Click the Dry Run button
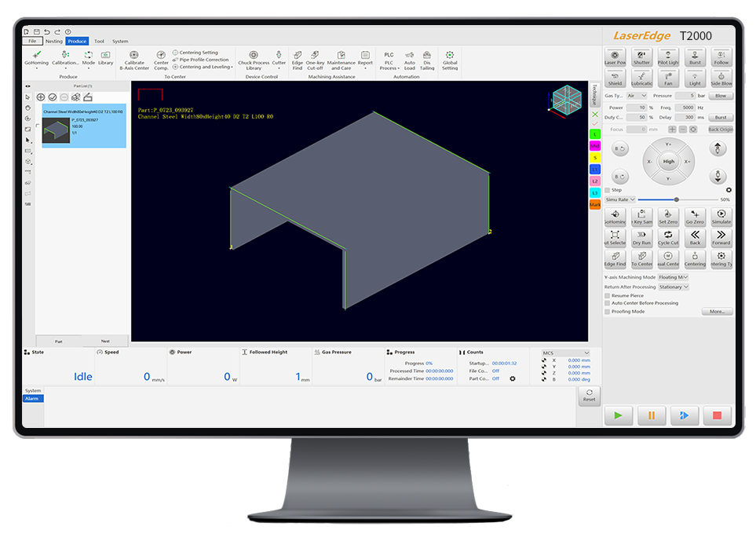The width and height of the screenshot is (756, 541). 641,237
